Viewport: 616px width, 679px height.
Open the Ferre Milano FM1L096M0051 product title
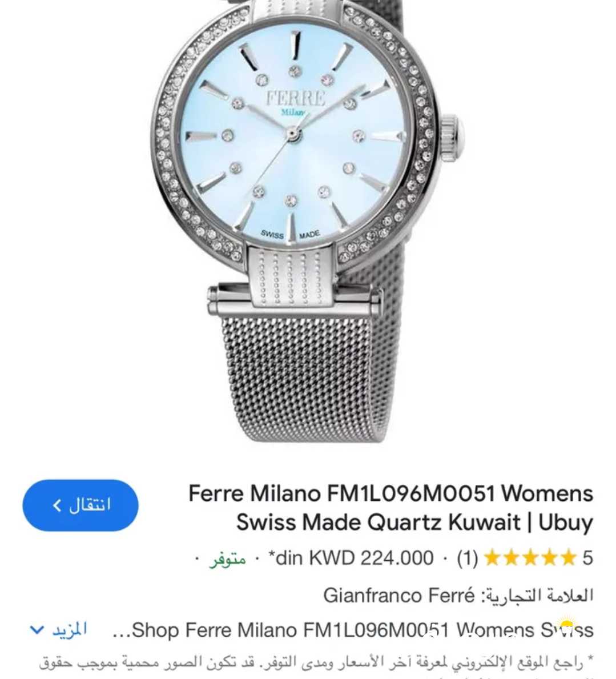click(390, 508)
